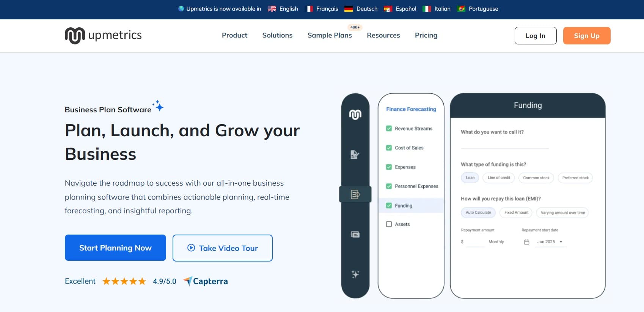Open the Monthly frequency selector
Viewport: 644px width, 312px height.
pyautogui.click(x=496, y=242)
